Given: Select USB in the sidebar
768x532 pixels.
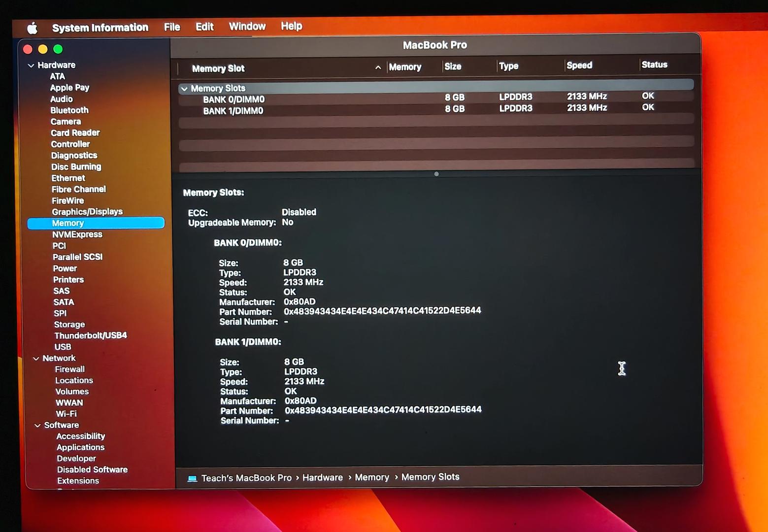Looking at the screenshot, I should point(63,347).
